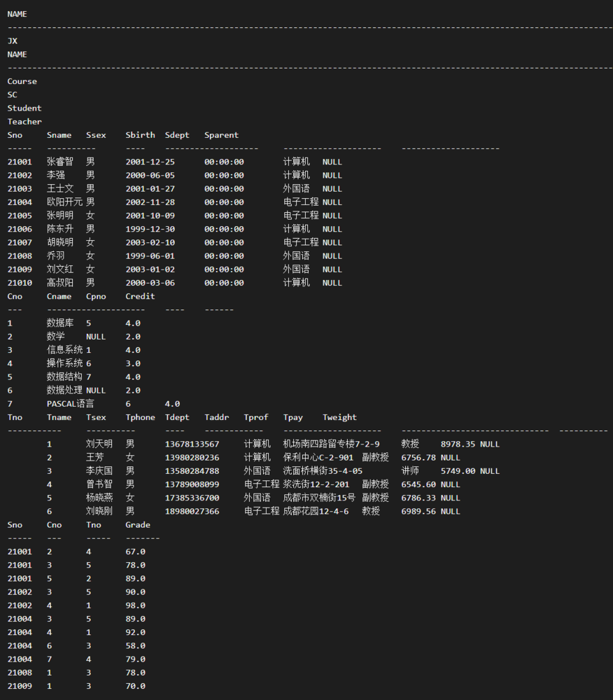Click the Tphone column header
This screenshot has height=700, width=613.
[x=140, y=417]
